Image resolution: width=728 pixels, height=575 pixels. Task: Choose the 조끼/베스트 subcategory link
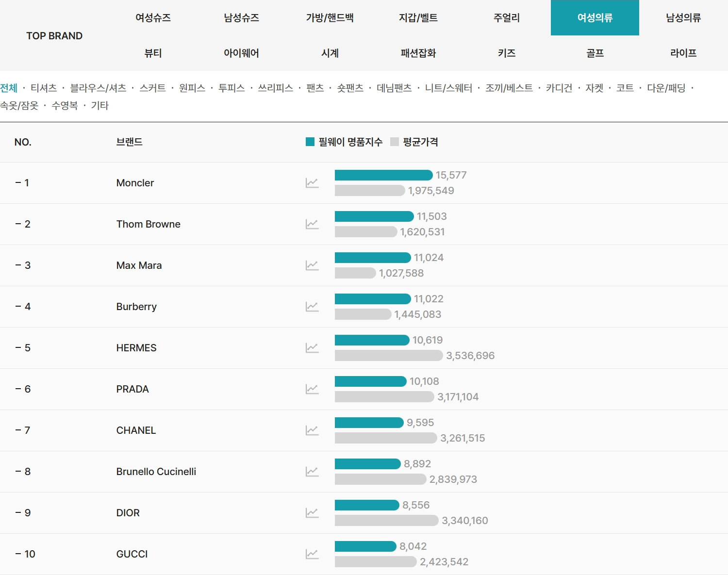tap(509, 88)
